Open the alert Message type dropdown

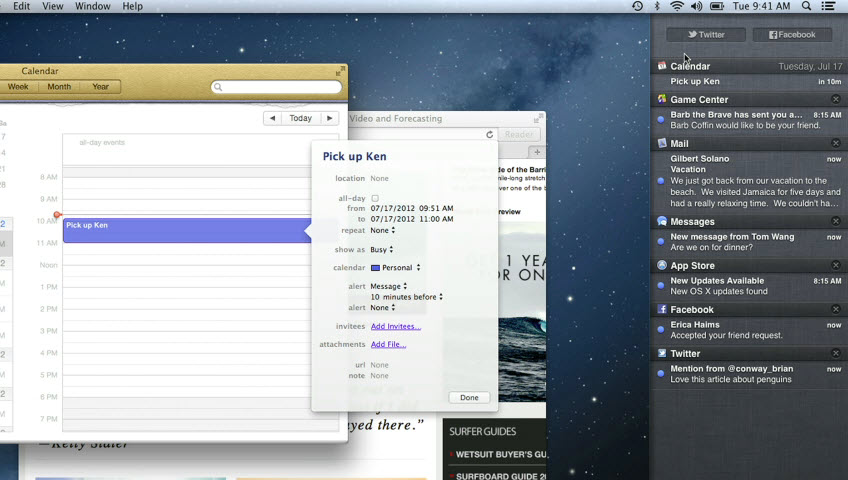point(389,286)
